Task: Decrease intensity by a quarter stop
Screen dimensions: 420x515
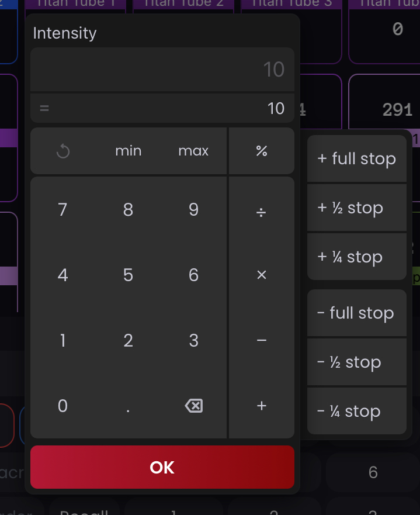Action: point(356,411)
